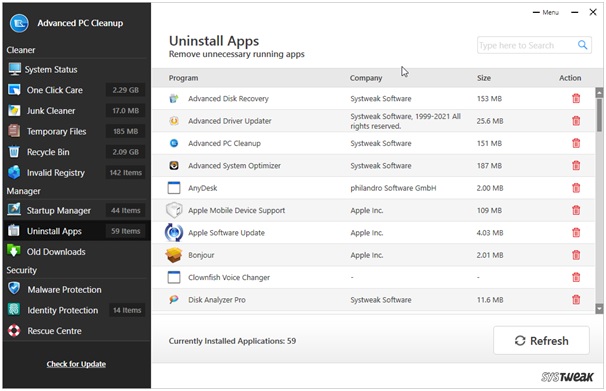
Task: Click the System Status monitor icon
Action: (15, 69)
